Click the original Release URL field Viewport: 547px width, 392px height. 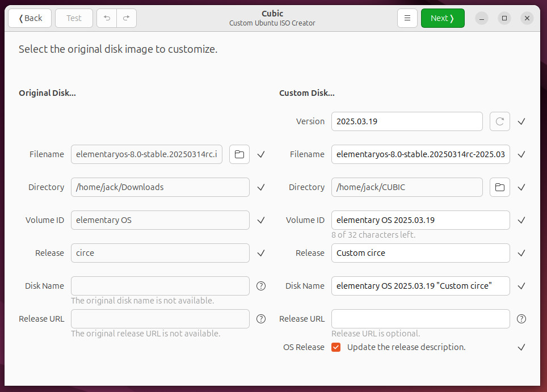[160, 319]
